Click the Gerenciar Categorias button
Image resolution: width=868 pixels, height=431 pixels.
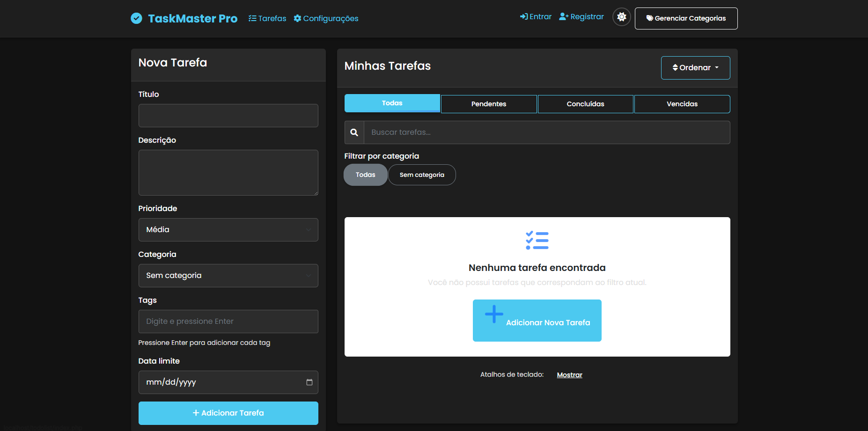click(x=686, y=18)
